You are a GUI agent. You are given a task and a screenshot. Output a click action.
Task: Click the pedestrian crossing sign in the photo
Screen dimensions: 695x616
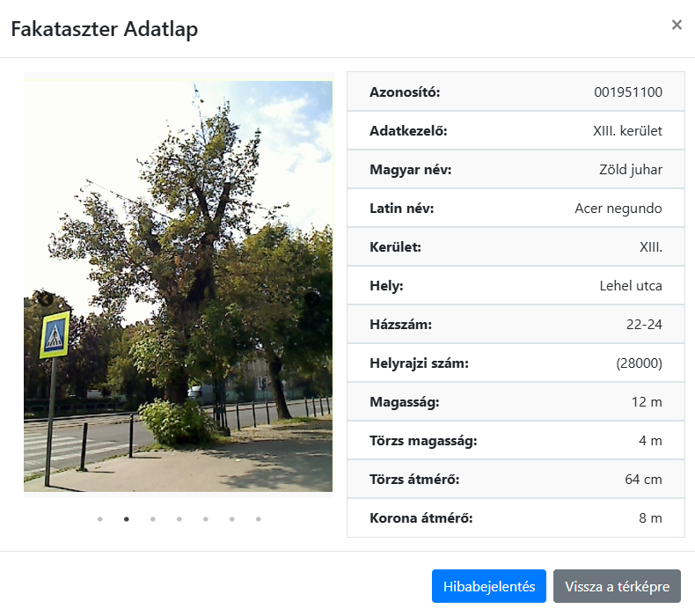pyautogui.click(x=55, y=334)
